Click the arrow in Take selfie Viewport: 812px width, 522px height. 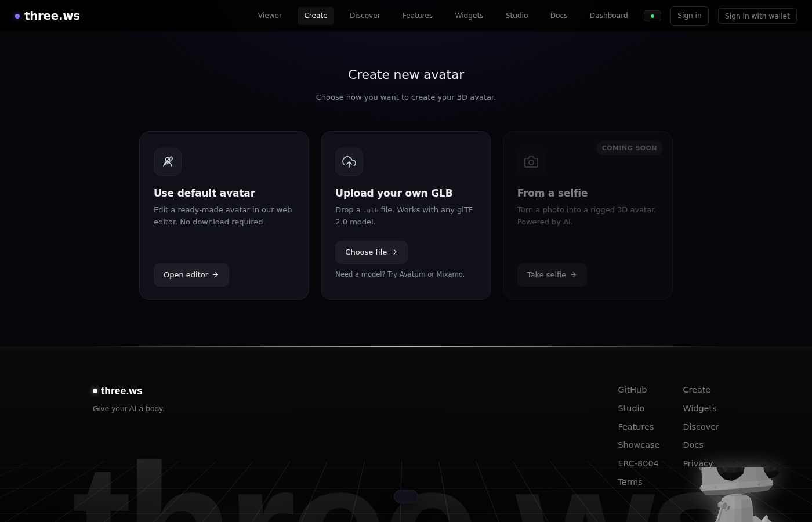(x=574, y=275)
